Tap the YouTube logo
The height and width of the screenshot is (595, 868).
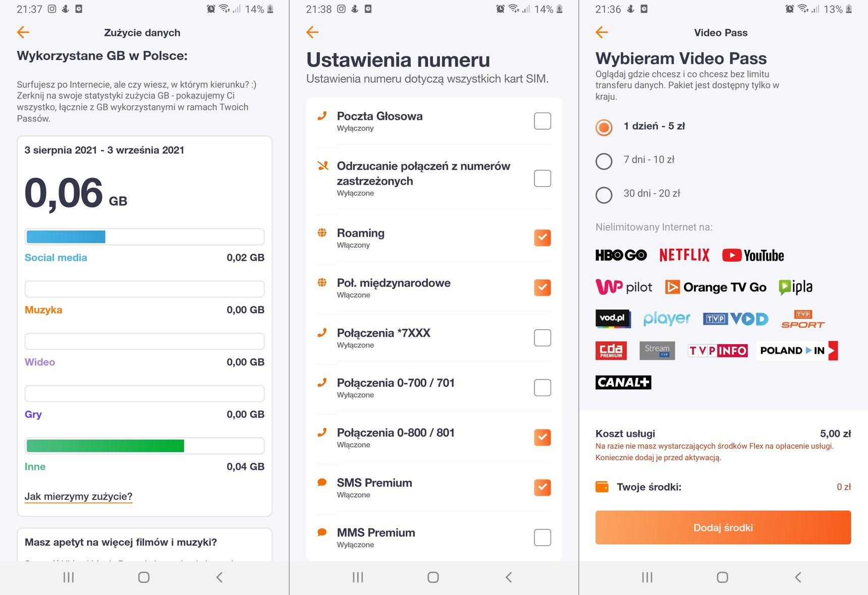pyautogui.click(x=753, y=255)
